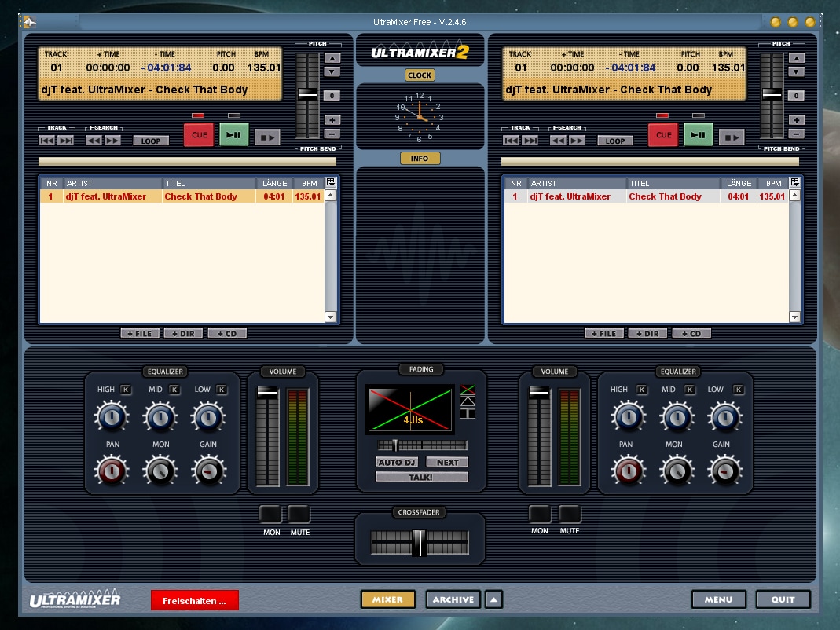Toggle right channel MUTE button
Viewport: 840px width, 630px height.
point(570,514)
